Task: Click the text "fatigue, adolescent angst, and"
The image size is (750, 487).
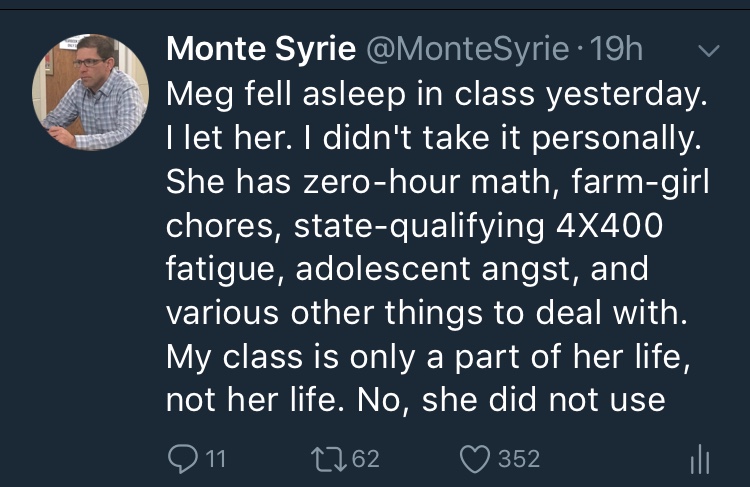Action: pyautogui.click(x=407, y=269)
